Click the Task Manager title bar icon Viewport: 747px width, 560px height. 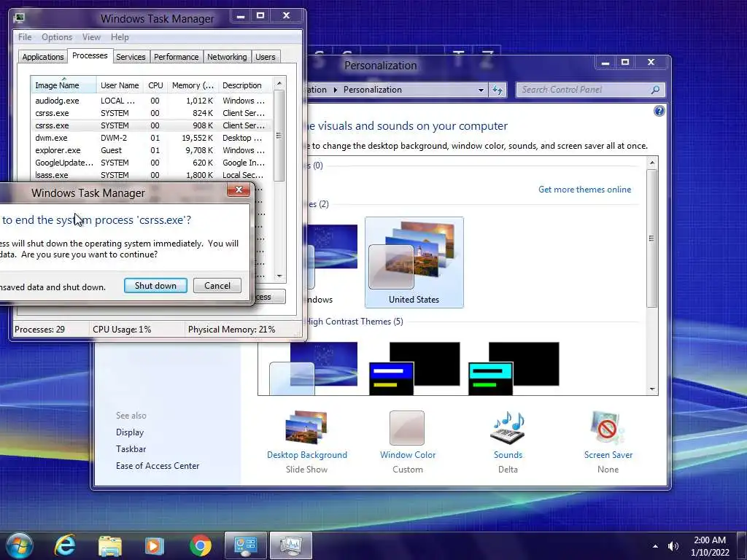click(19, 18)
